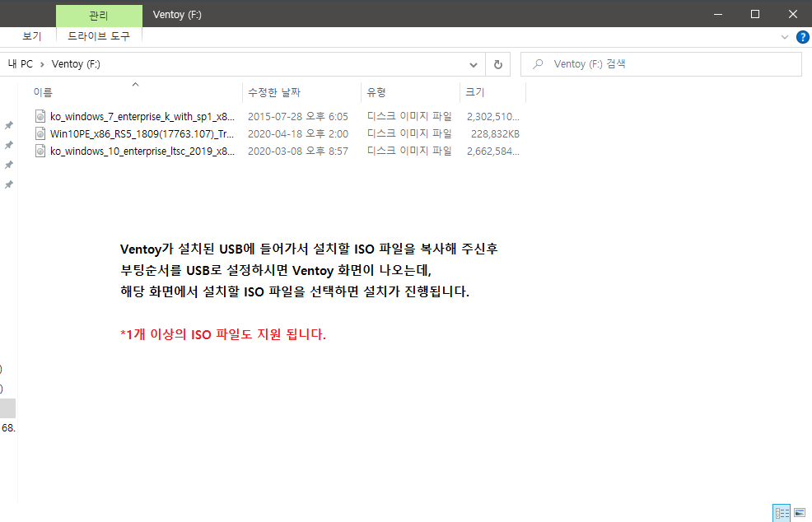Click the date 2020-04-18 오후 2:00
Viewport: 812px width, 522px height.
[x=298, y=134]
